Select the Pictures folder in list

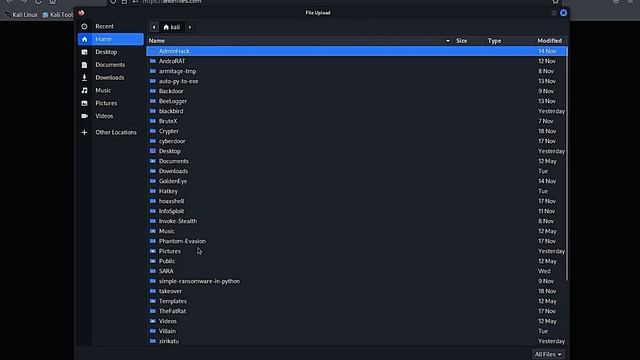point(357,251)
